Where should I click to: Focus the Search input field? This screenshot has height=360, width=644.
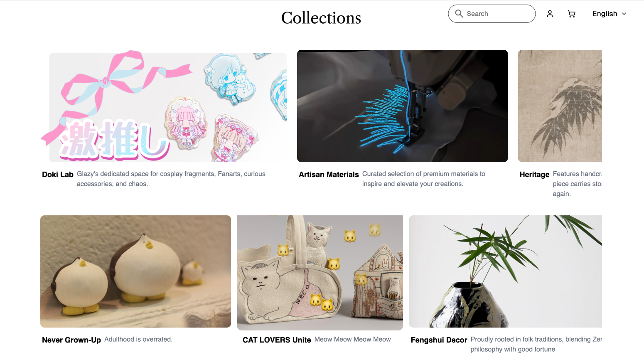tap(492, 14)
